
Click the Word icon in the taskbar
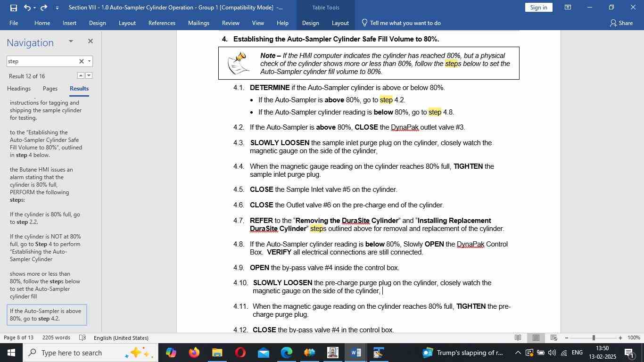tap(356, 353)
